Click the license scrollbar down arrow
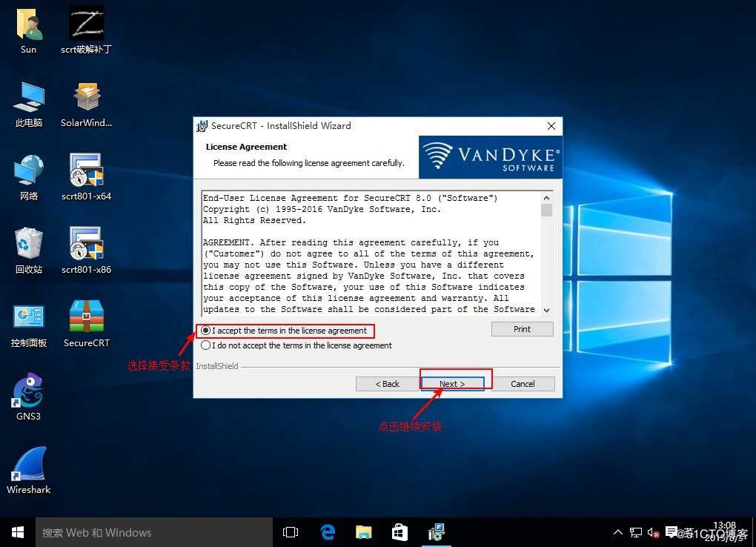This screenshot has width=756, height=547. [546, 310]
